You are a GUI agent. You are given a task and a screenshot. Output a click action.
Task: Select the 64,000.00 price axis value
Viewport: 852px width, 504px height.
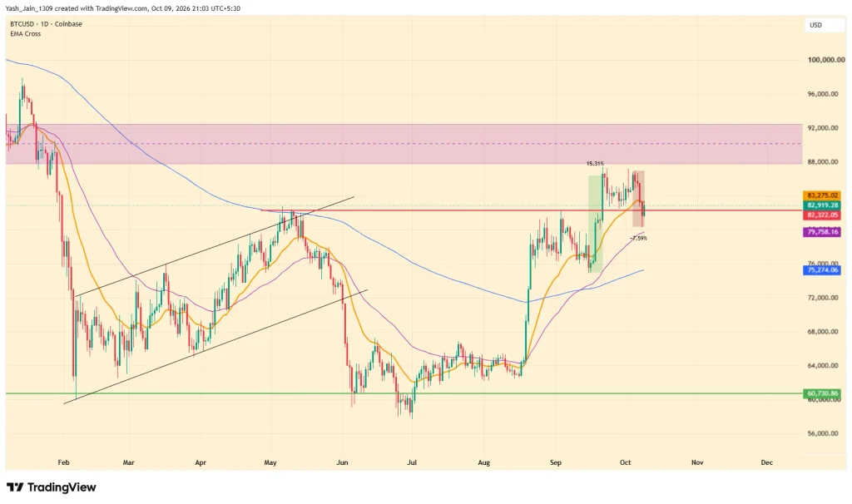823,365
